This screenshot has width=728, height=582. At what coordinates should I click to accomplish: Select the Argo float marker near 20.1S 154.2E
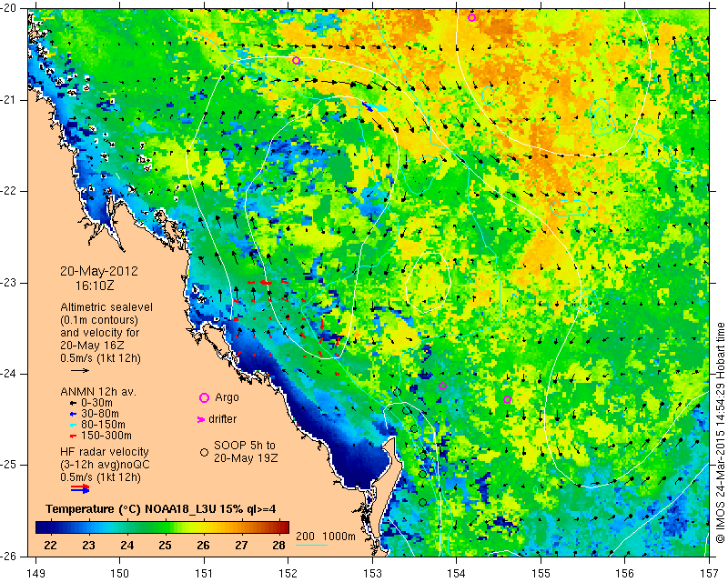click(471, 17)
